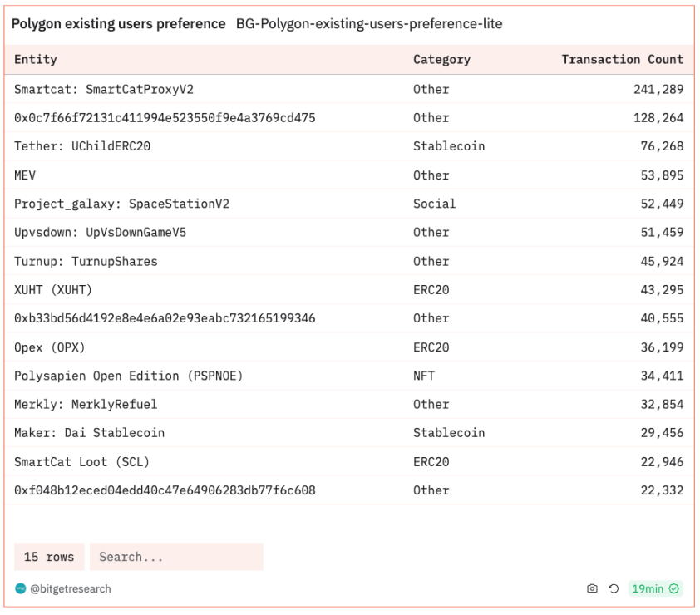The width and height of the screenshot is (700, 615).
Task: Sort by the Entity column header
Action: [36, 60]
